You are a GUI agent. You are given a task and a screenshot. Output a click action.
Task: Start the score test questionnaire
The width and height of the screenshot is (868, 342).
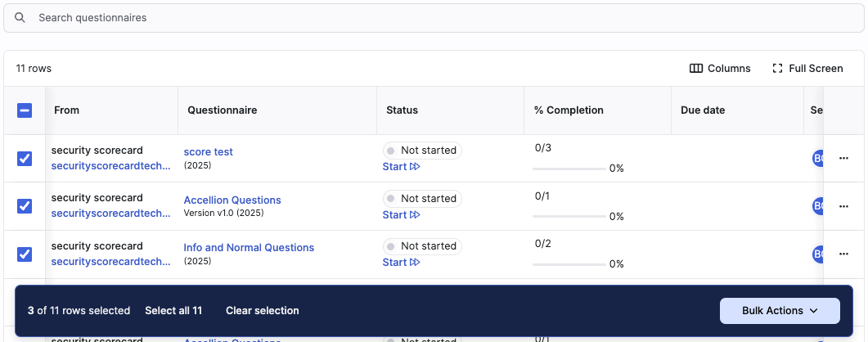402,167
